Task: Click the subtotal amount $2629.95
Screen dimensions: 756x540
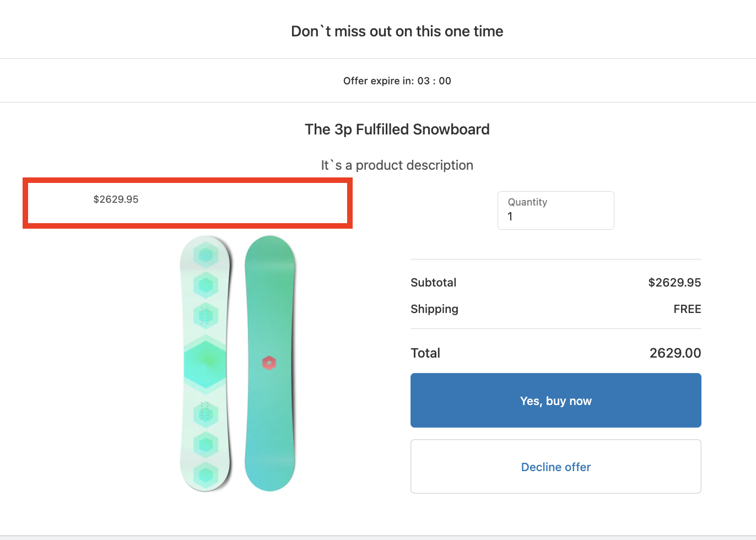Action: 674,283
